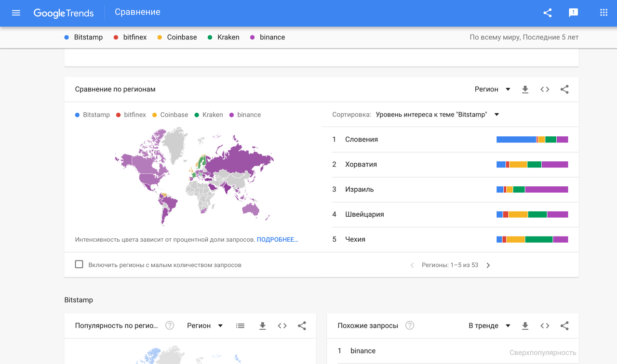Click bitfinex label in map legend
This screenshot has width=617, height=364.
[135, 115]
